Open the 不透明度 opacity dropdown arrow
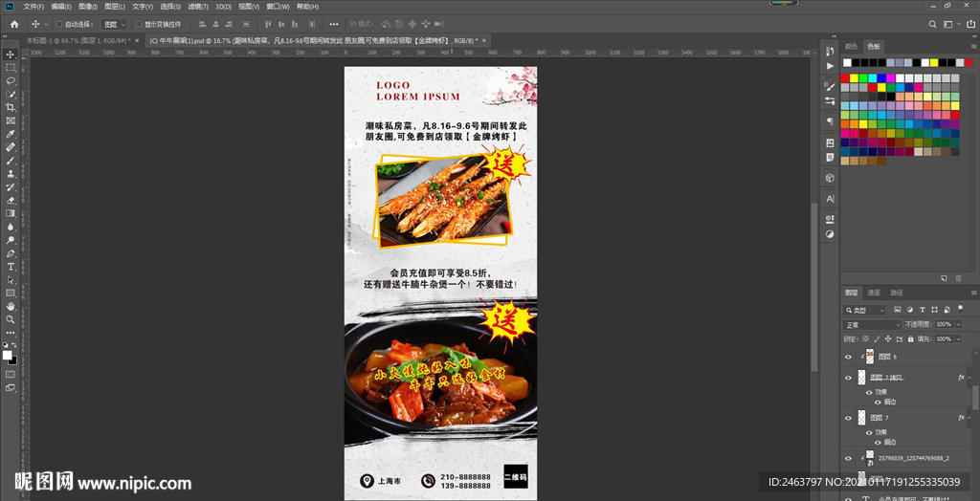This screenshot has height=501, width=980. (957, 325)
